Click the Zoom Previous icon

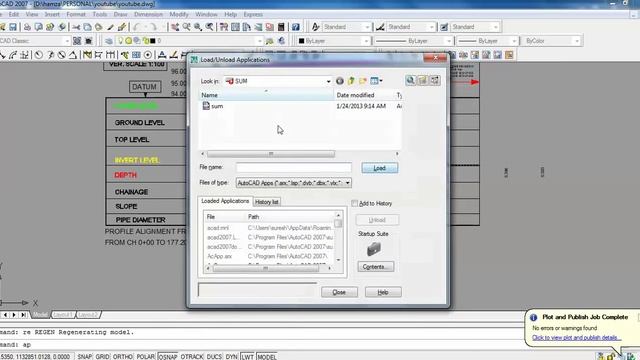click(209, 27)
